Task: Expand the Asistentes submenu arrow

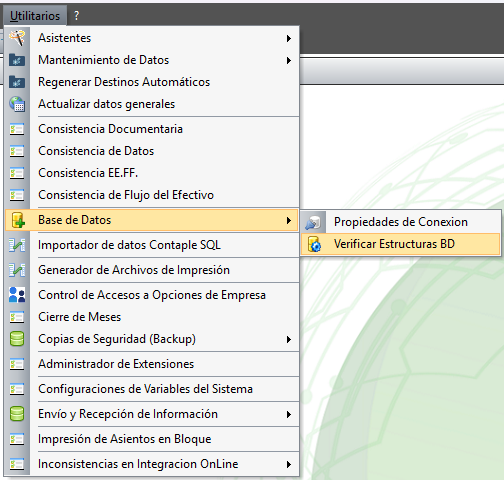Action: pos(289,38)
